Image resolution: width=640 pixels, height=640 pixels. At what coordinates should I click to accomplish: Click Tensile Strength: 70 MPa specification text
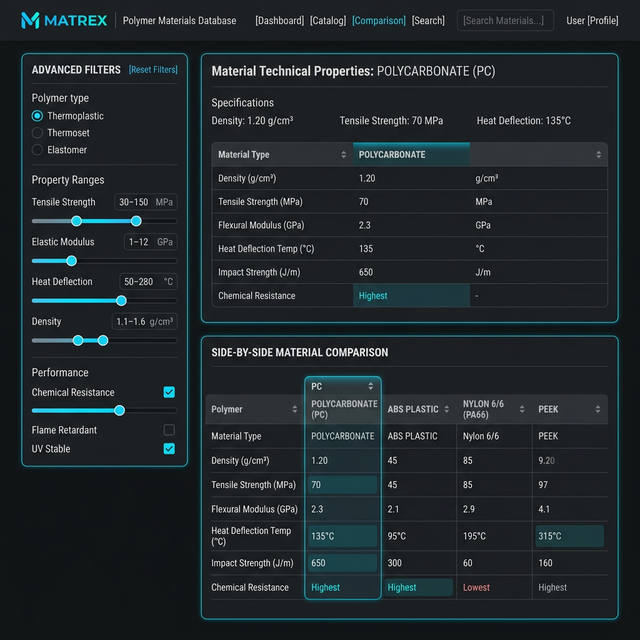pos(391,121)
